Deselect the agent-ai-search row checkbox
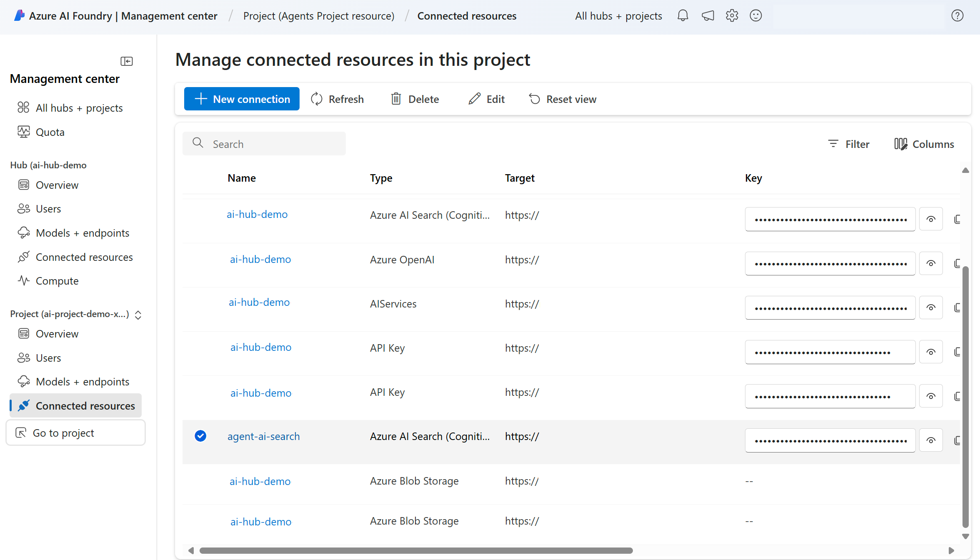This screenshot has width=980, height=560. pyautogui.click(x=200, y=436)
